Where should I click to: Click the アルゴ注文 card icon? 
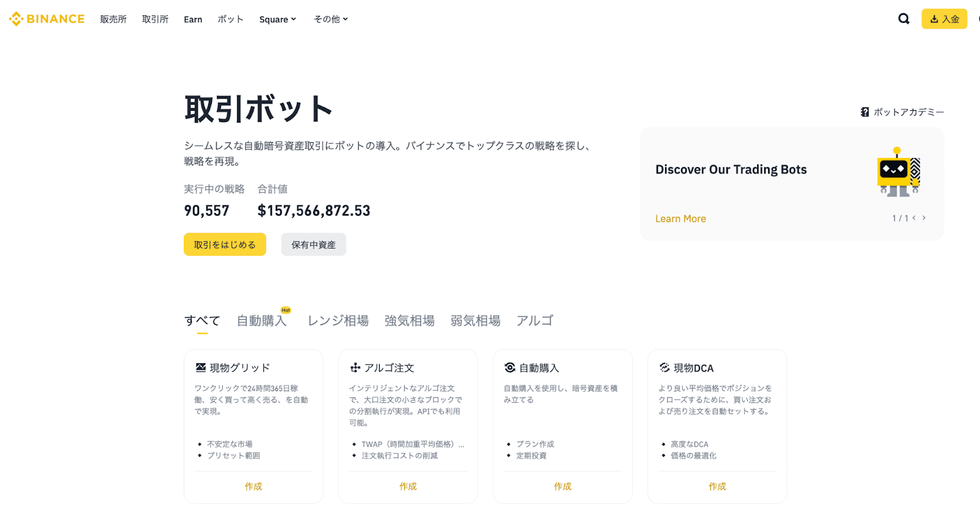pyautogui.click(x=355, y=367)
